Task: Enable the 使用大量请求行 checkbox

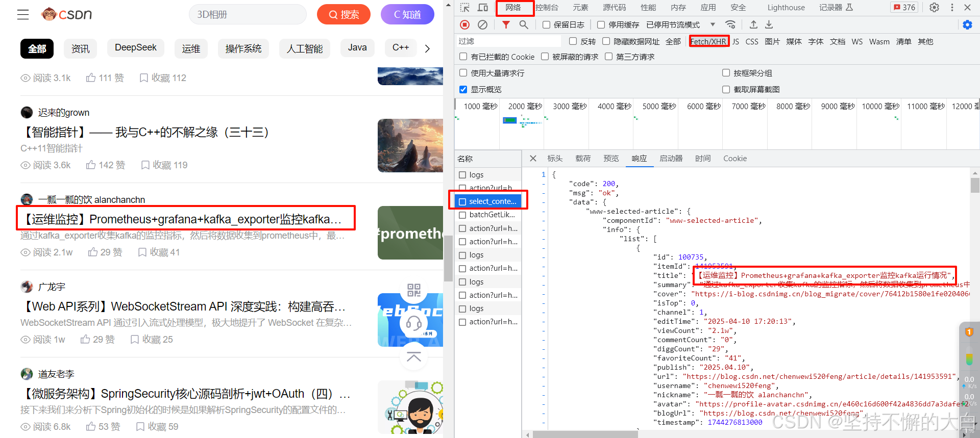Action: 463,73
